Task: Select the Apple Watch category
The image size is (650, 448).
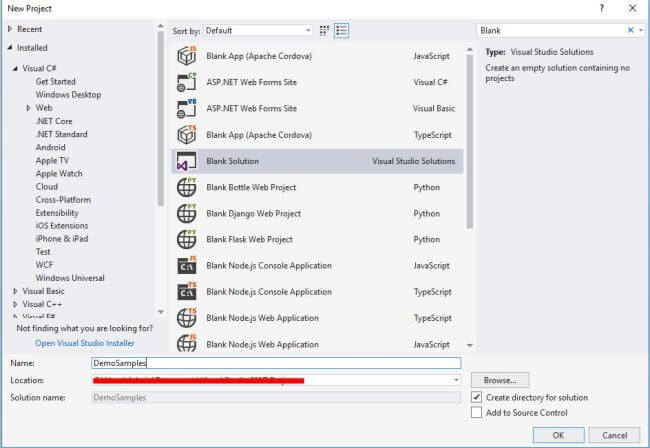Action: point(59,174)
